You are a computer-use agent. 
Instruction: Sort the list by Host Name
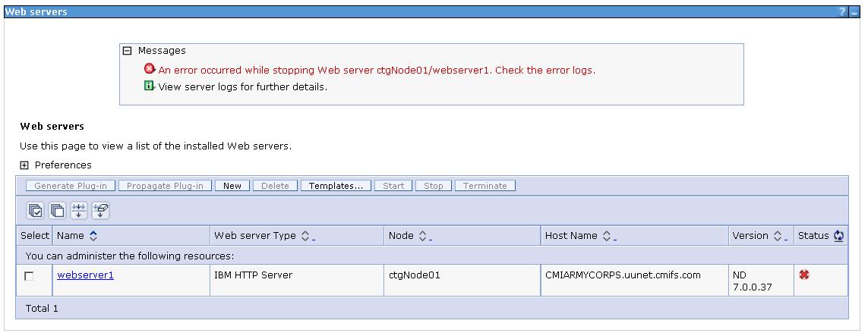click(x=606, y=236)
